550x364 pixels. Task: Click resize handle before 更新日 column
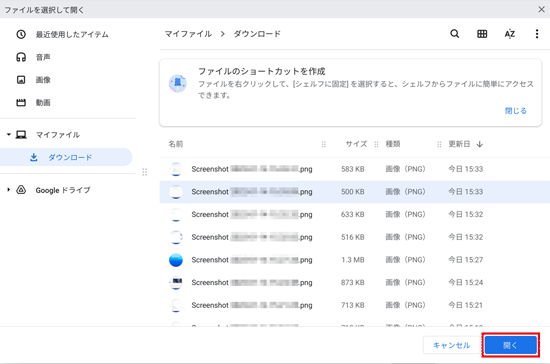[x=439, y=144]
